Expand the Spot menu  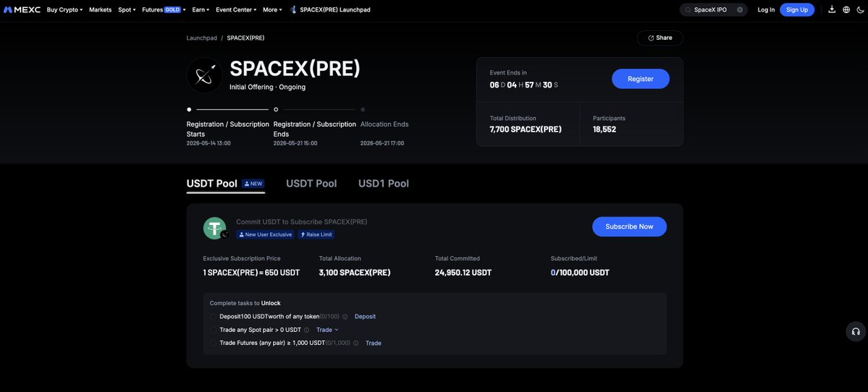pos(127,10)
